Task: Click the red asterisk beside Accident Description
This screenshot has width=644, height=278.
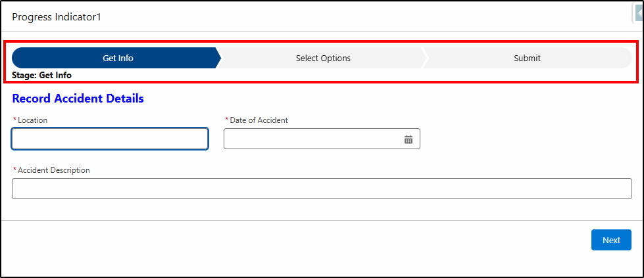Action: tap(15, 170)
